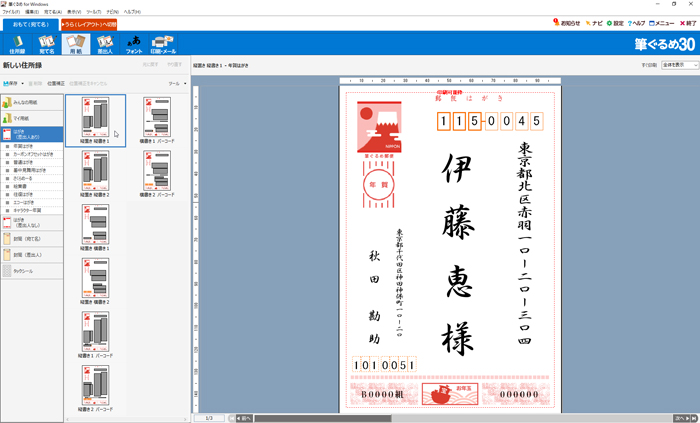This screenshot has height=423, width=700.
Task: Click the 設定 settings icon
Action: tap(615, 23)
